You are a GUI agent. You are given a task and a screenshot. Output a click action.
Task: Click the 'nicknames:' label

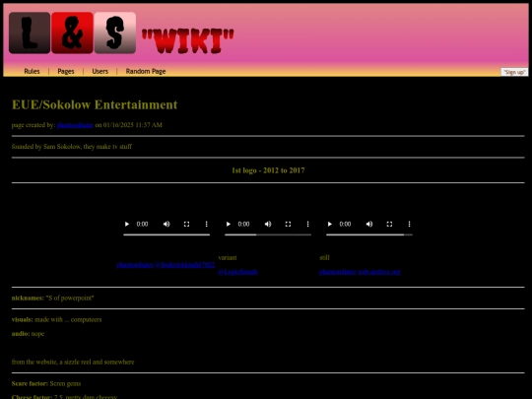point(28,298)
